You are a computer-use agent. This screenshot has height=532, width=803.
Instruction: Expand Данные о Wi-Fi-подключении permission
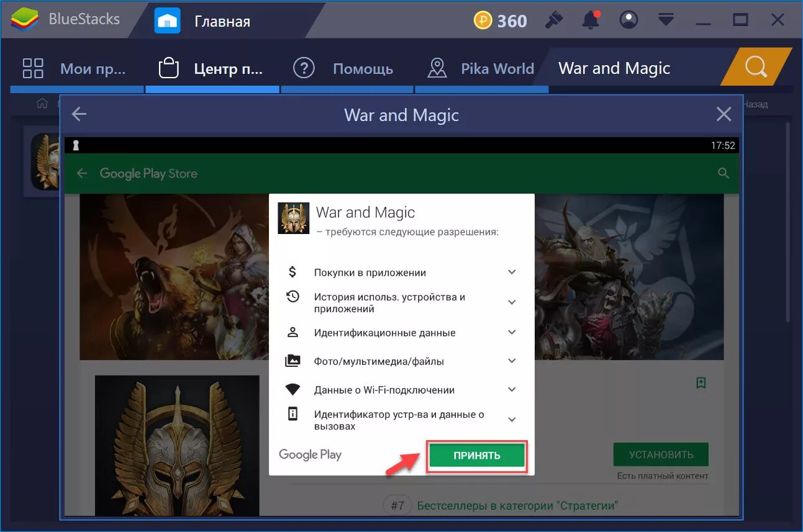(512, 389)
